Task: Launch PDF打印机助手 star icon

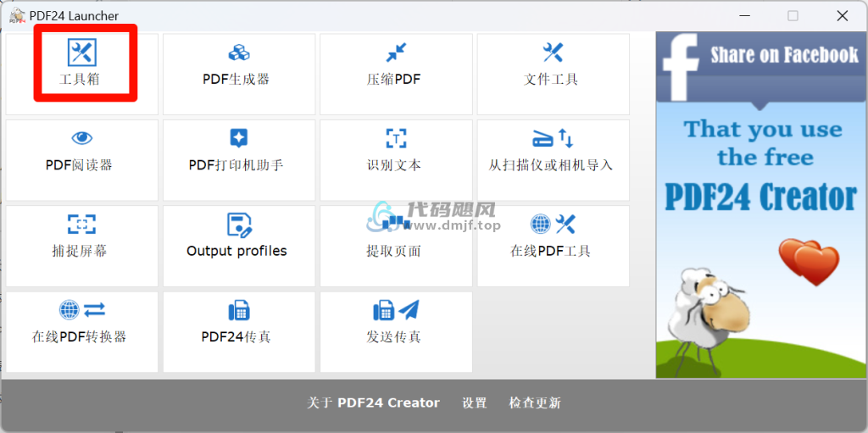Action: coord(238,138)
